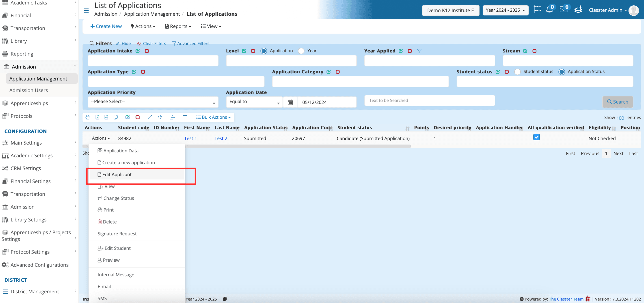Expand the Financial sidebar section
The image size is (644, 303).
[x=39, y=15]
